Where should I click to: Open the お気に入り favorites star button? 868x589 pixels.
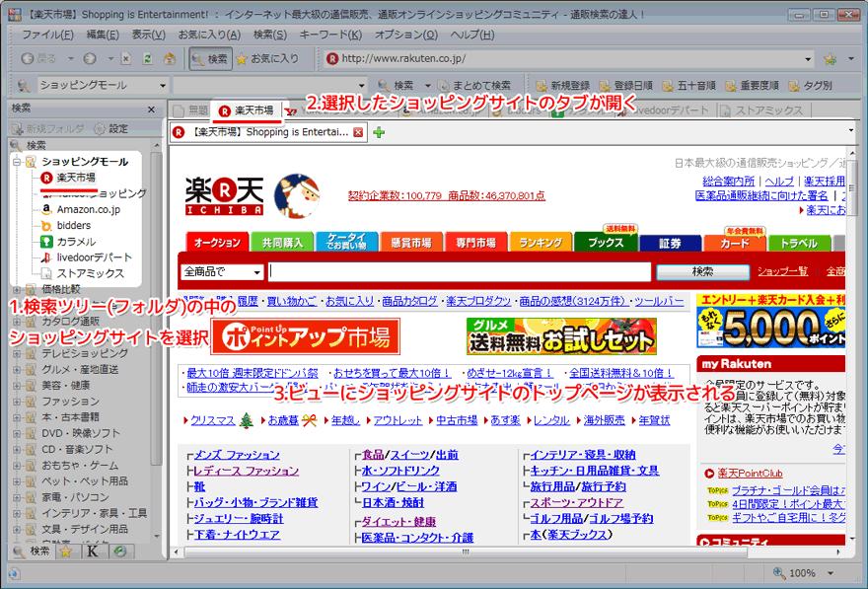pyautogui.click(x=268, y=58)
